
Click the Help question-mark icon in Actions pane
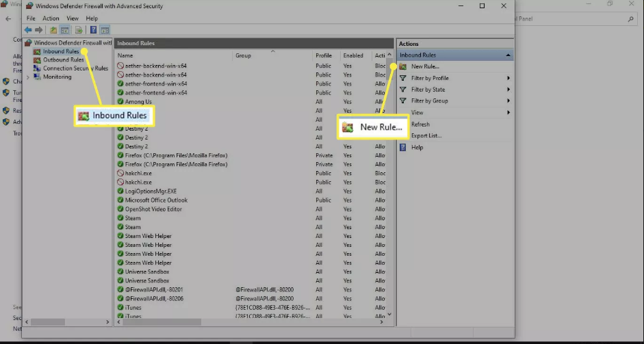pos(403,147)
